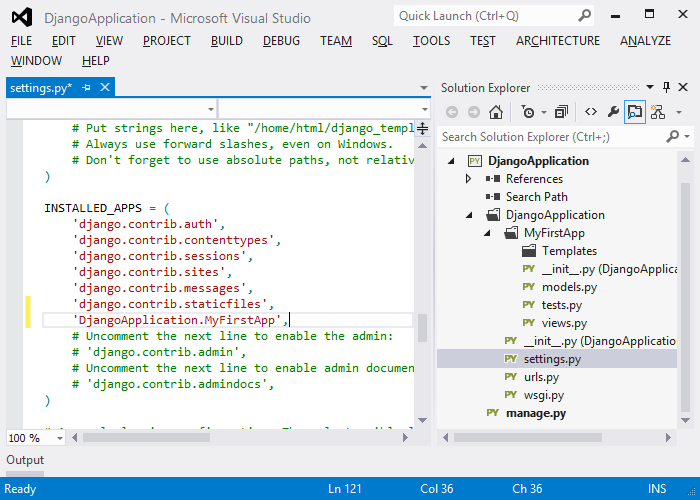Close the settings.py editor tab
700x500 pixels.
point(104,88)
